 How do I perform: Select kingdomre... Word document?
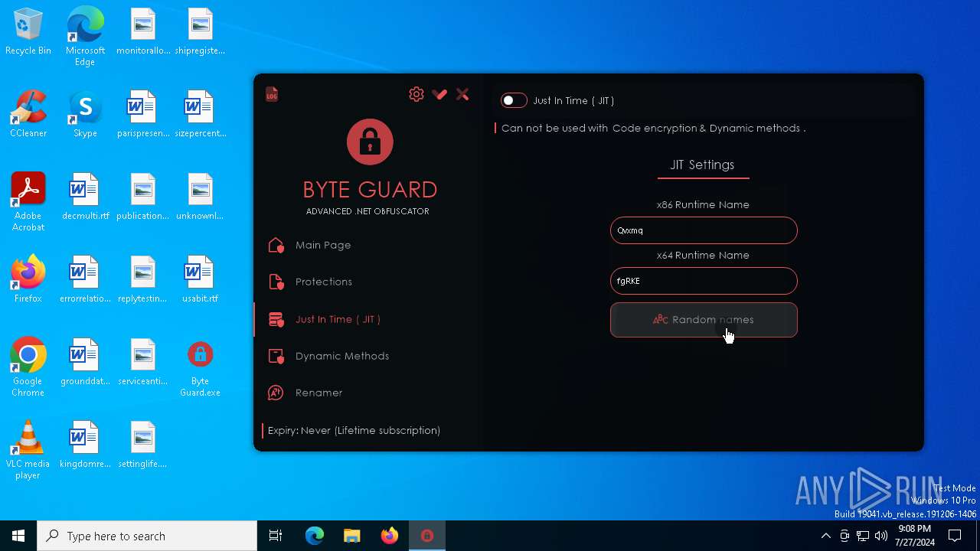tap(85, 445)
